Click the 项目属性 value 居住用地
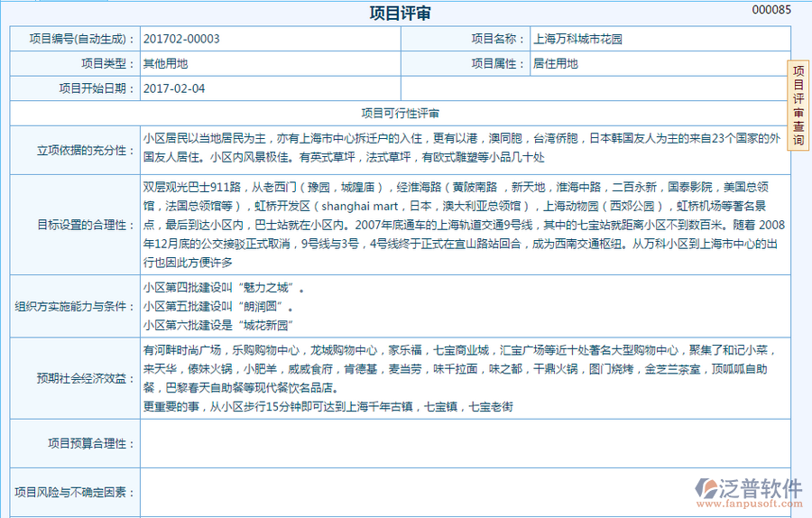Viewport: 812px width, 518px height. point(659,64)
